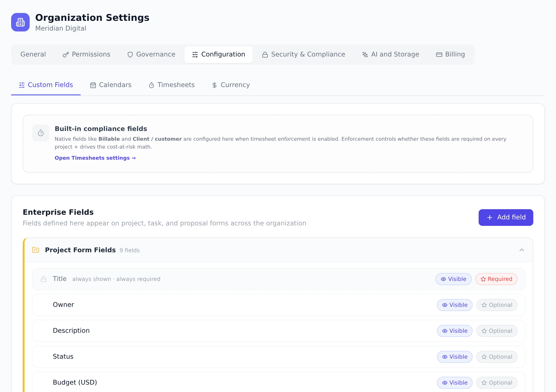Click the '9 fields' count text
The height and width of the screenshot is (392, 556).
130,250
